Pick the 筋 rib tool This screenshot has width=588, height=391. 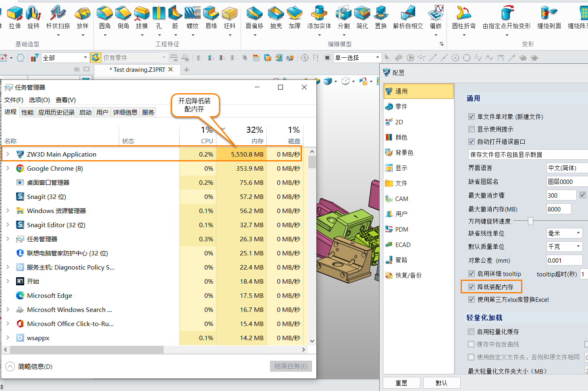(x=175, y=17)
